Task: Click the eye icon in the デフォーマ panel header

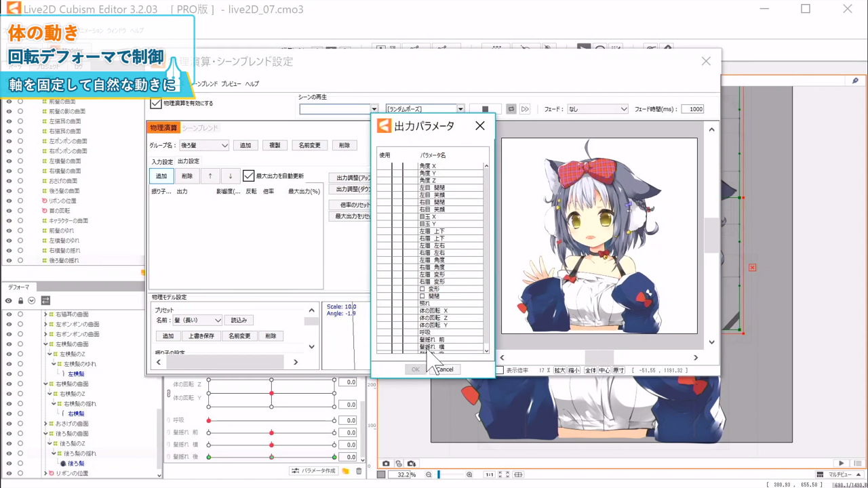Action: [x=9, y=301]
